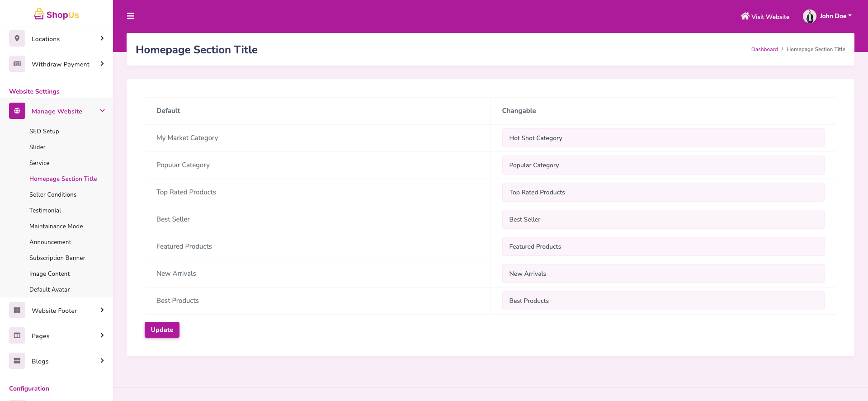Open SEO Setup in sidebar
Screen dimensions: 868x401
point(44,132)
